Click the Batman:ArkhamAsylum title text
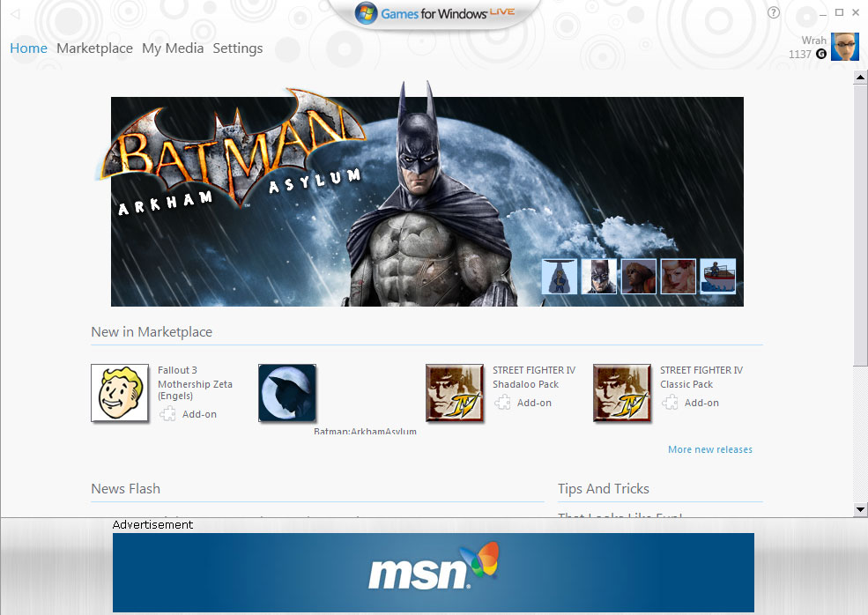The image size is (868, 615). click(365, 431)
